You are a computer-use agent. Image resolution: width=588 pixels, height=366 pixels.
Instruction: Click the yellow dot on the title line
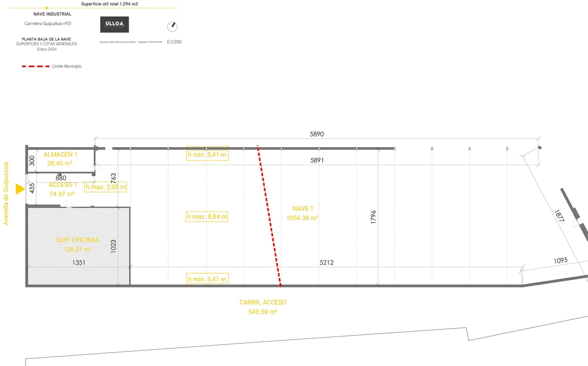tap(46, 8)
